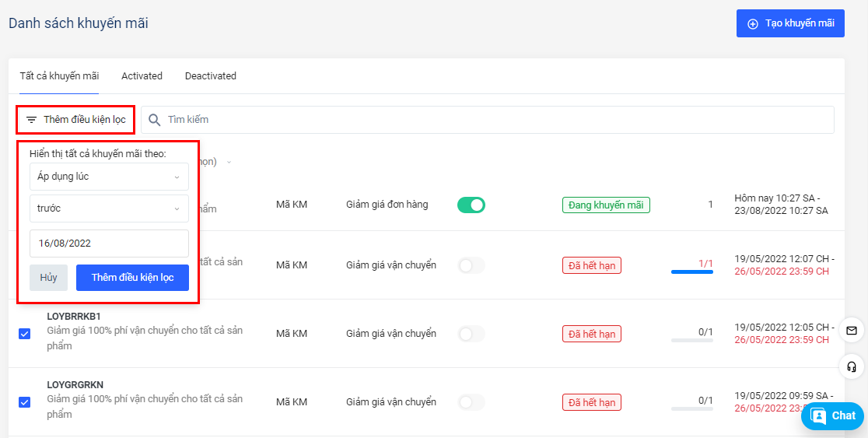Viewport: 868px width, 438px height.
Task: Click the filter lines icon
Action: (x=31, y=120)
